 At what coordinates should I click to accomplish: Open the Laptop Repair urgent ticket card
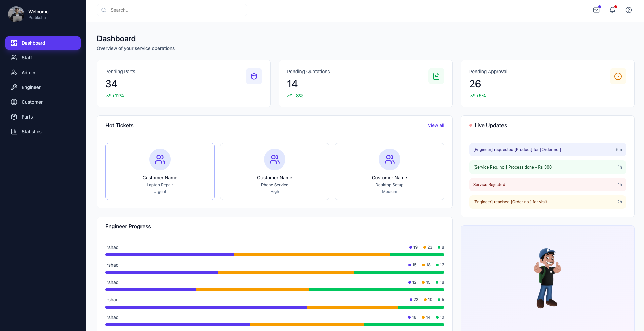click(160, 172)
